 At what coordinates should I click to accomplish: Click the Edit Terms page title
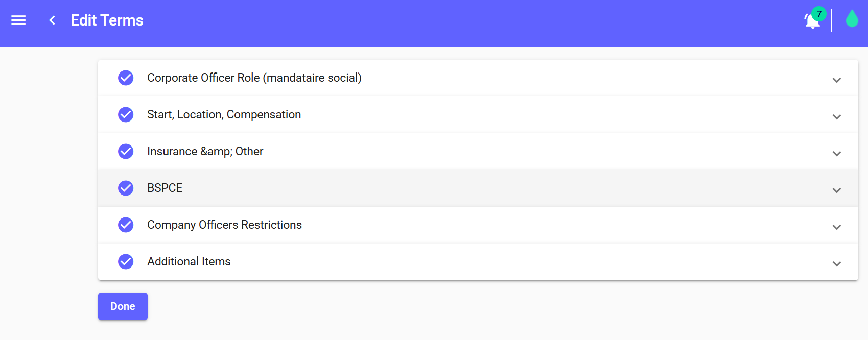[x=107, y=20]
